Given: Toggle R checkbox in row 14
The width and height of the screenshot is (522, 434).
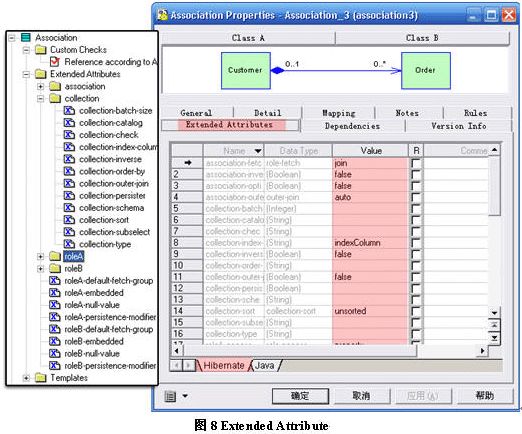Looking at the screenshot, I should pos(416,311).
